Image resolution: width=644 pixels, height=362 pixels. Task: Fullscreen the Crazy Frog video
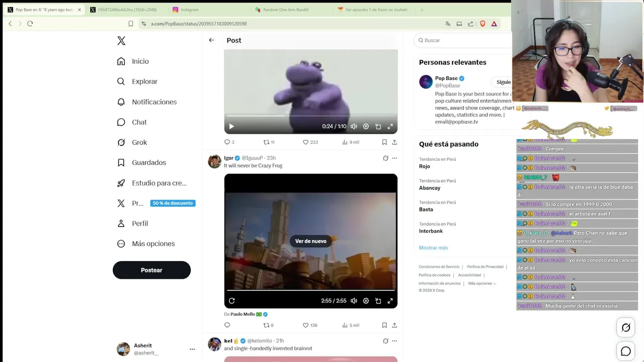tap(390, 301)
